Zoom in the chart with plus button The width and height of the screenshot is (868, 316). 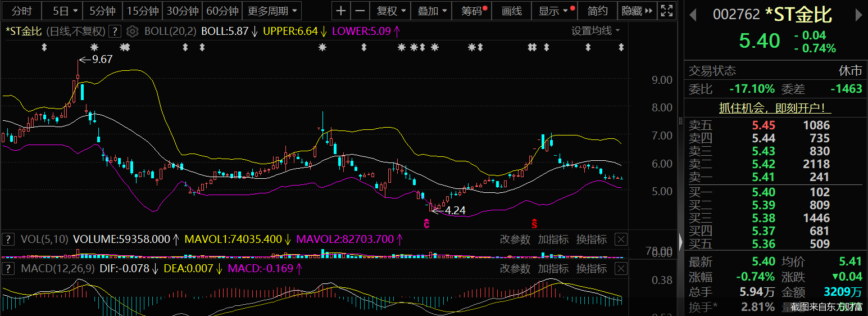(x=341, y=11)
